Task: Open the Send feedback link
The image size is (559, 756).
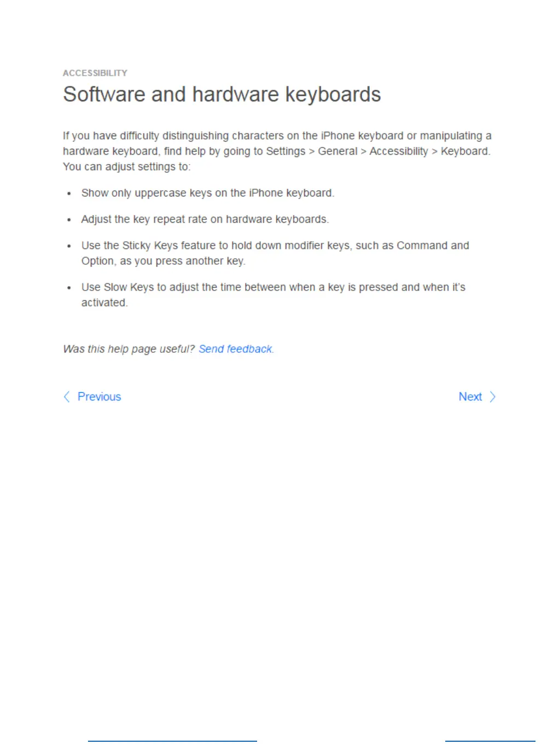Action: (x=236, y=349)
